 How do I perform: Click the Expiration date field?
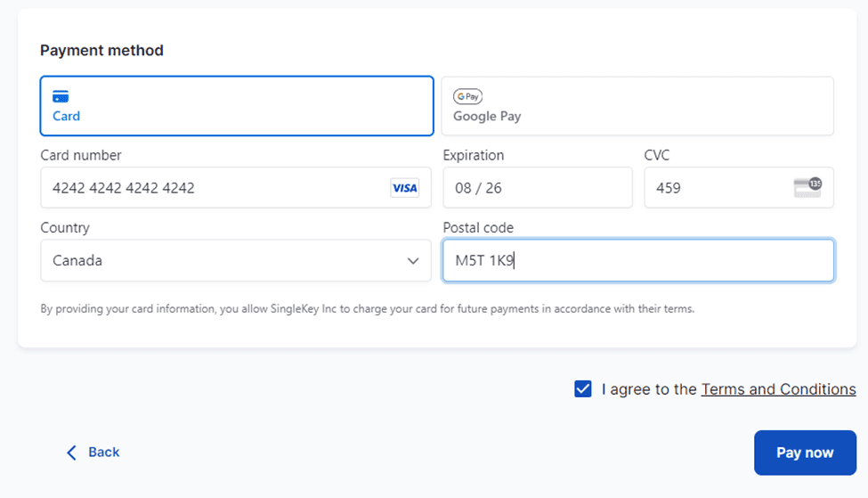537,188
